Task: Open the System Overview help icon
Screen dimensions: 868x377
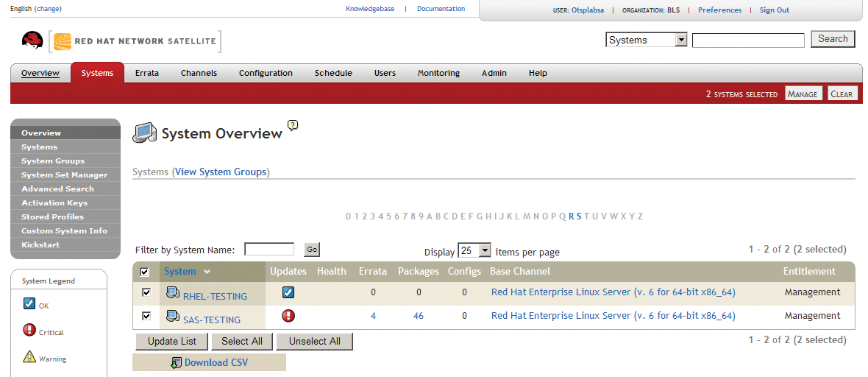Action: pos(293,124)
